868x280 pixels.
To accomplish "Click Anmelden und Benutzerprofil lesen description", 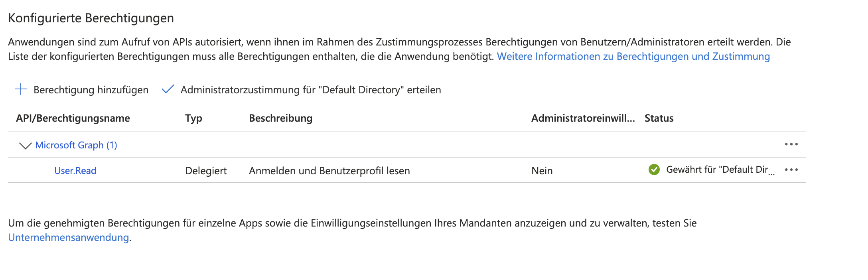I will 329,171.
